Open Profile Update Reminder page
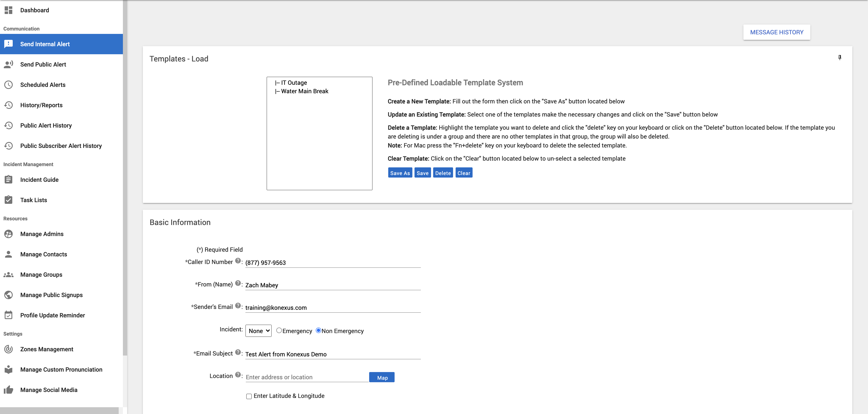This screenshot has width=868, height=414. tap(61, 315)
